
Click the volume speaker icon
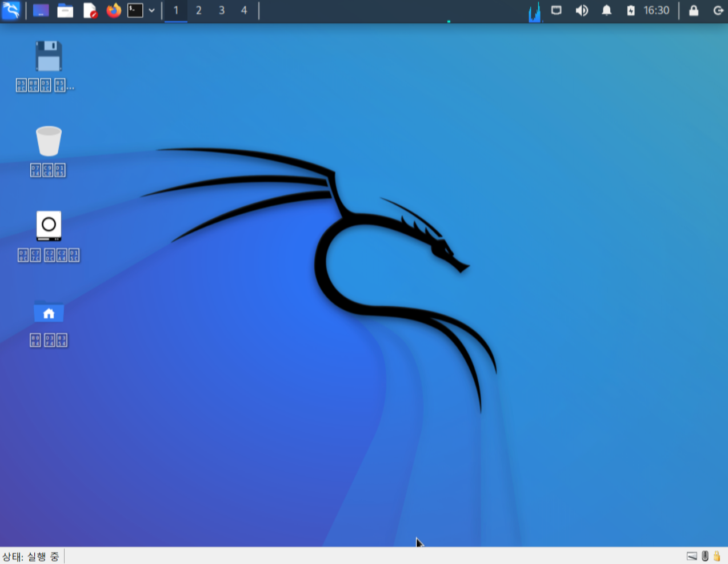coord(582,10)
